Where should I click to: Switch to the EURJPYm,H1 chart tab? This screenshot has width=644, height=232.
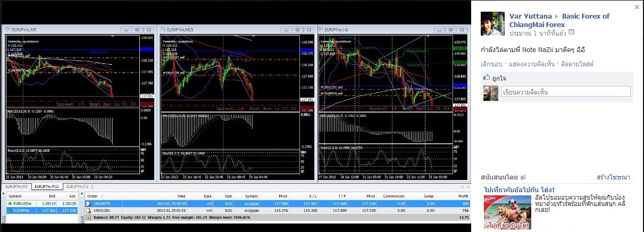tap(77, 187)
